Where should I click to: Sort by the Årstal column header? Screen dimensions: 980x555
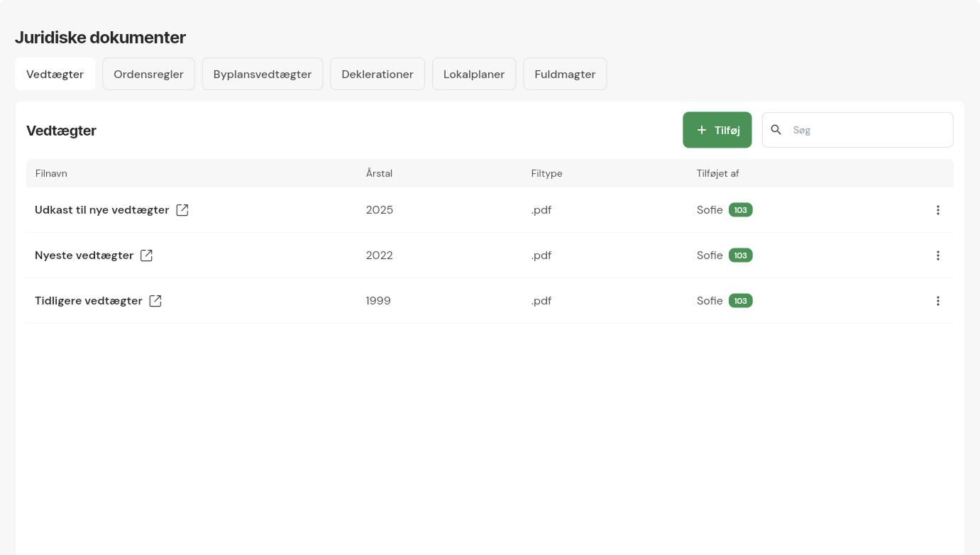tap(379, 173)
